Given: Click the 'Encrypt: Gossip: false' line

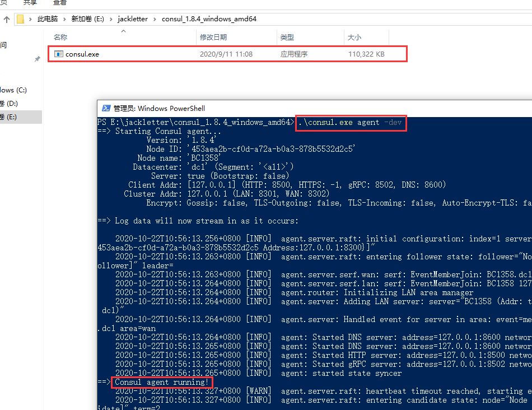Looking at the screenshot, I should (339, 203).
